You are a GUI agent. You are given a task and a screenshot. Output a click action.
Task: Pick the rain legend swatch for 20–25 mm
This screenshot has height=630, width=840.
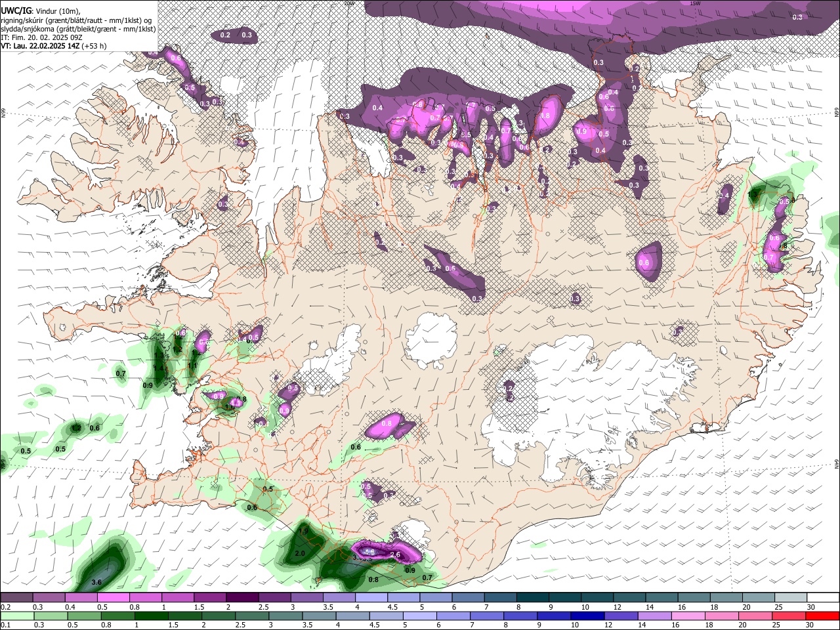755,616
